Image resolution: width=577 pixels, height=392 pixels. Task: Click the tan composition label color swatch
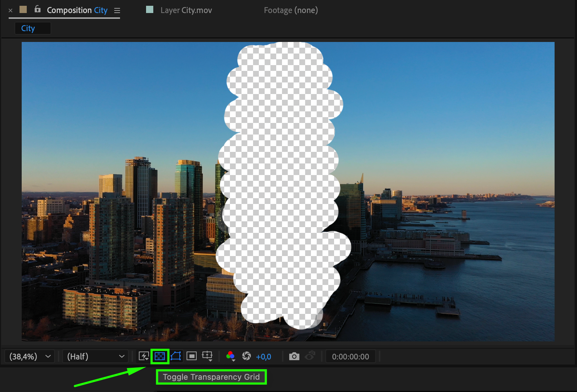[23, 9]
